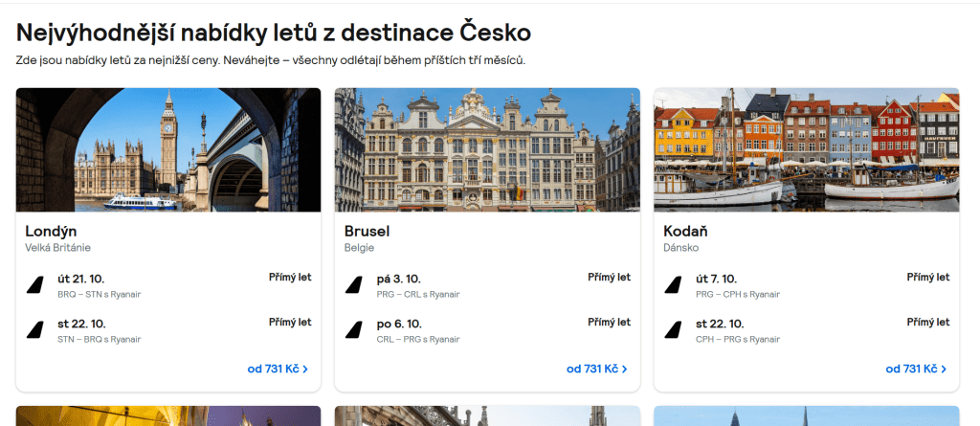Open Kodaň deal chevron arrow
The height and width of the screenshot is (426, 980).
(x=944, y=370)
